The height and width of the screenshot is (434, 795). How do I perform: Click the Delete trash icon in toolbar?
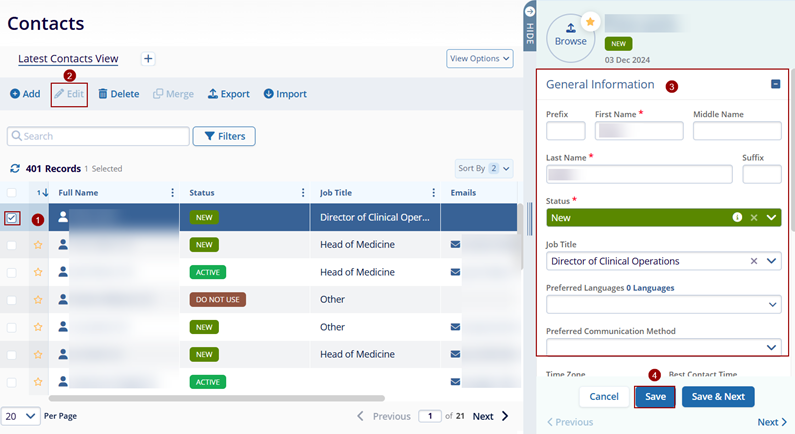point(103,94)
